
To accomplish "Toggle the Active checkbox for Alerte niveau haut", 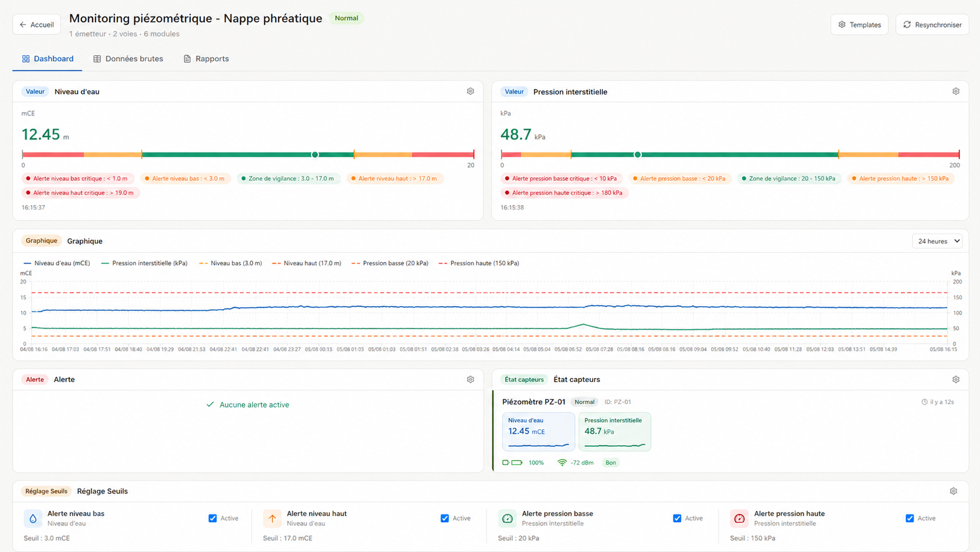I will 445,519.
